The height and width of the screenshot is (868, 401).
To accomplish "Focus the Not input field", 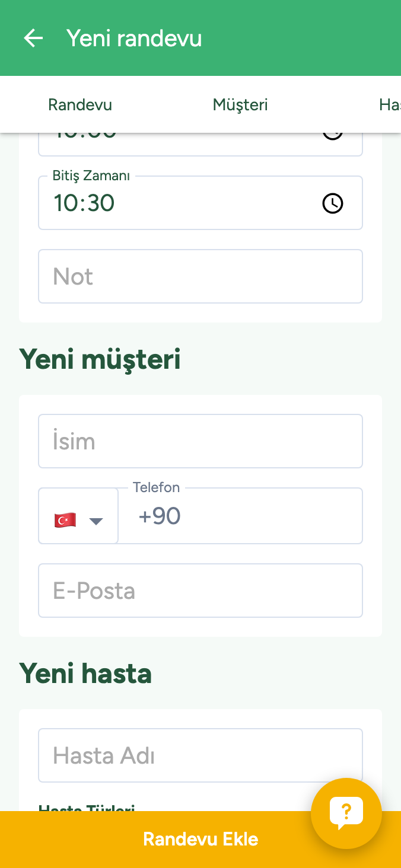I will coord(200,276).
